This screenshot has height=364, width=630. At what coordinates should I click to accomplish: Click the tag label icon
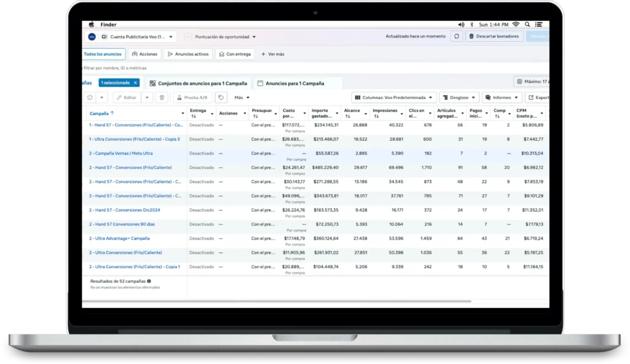tap(221, 97)
